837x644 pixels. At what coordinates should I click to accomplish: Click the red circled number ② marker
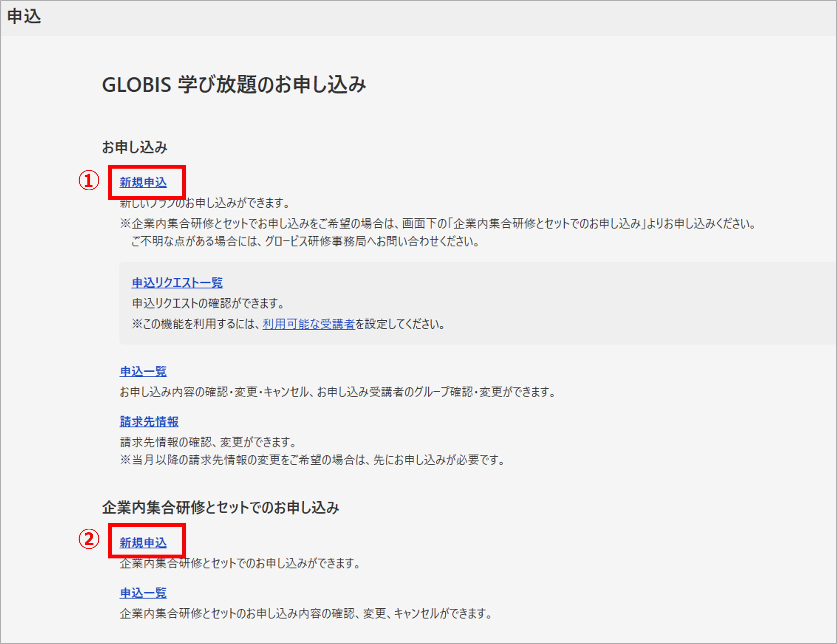(x=89, y=539)
